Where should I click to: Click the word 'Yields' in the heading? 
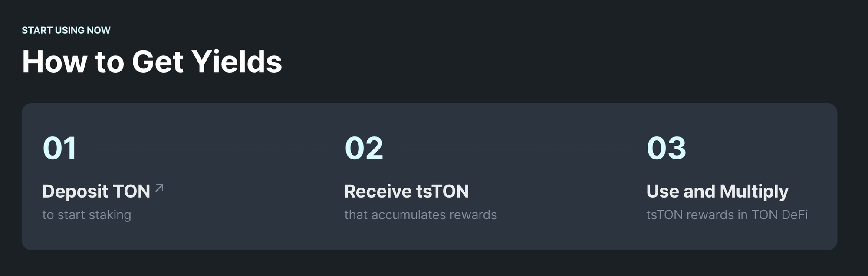pos(237,62)
